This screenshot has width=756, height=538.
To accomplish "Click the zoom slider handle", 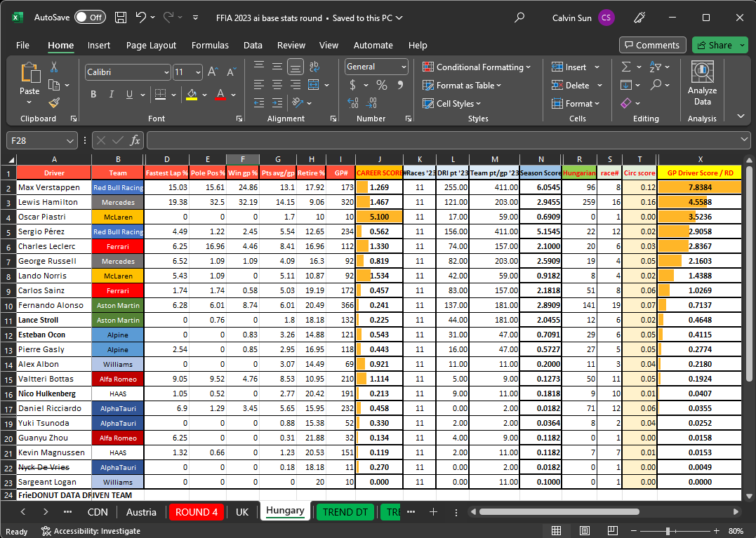I will [x=668, y=531].
